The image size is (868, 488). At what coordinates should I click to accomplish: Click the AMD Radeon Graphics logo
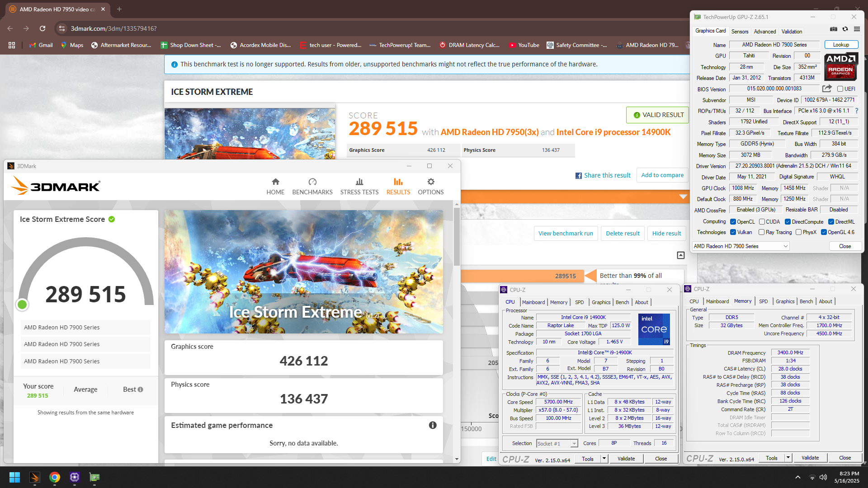click(x=840, y=66)
